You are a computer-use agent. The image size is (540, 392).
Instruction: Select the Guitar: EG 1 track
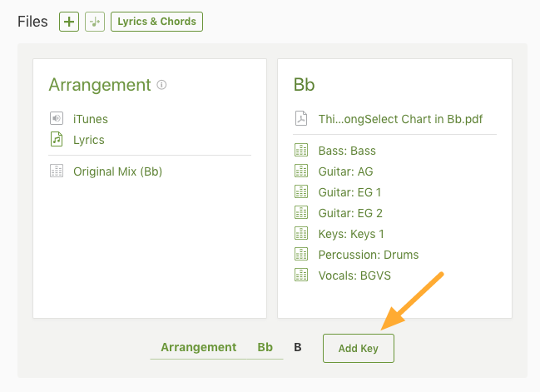[x=350, y=192]
